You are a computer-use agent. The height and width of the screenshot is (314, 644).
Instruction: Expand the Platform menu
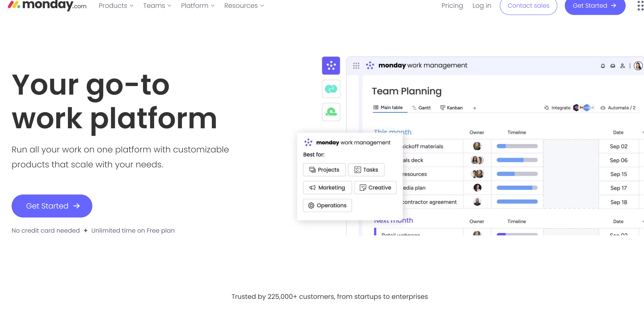tap(198, 5)
